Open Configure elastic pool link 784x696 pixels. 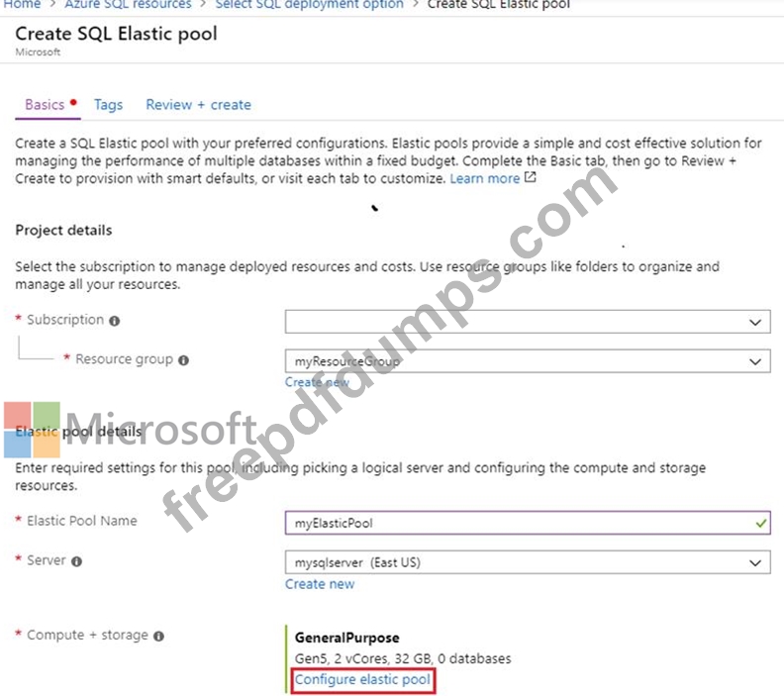(362, 680)
